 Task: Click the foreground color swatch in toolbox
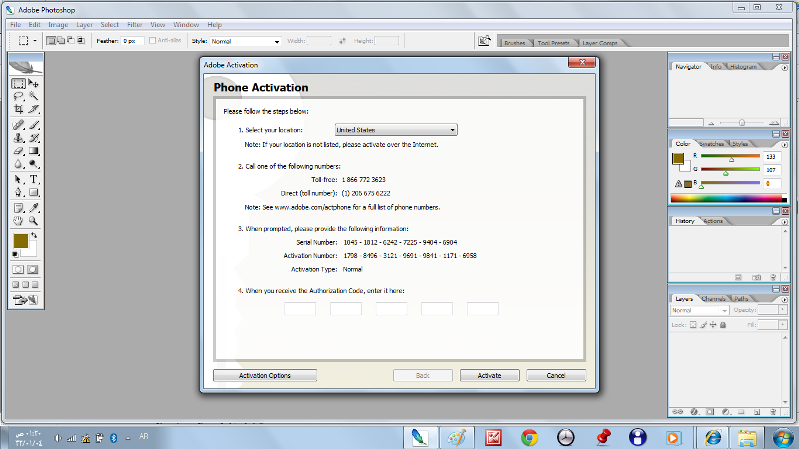20,241
